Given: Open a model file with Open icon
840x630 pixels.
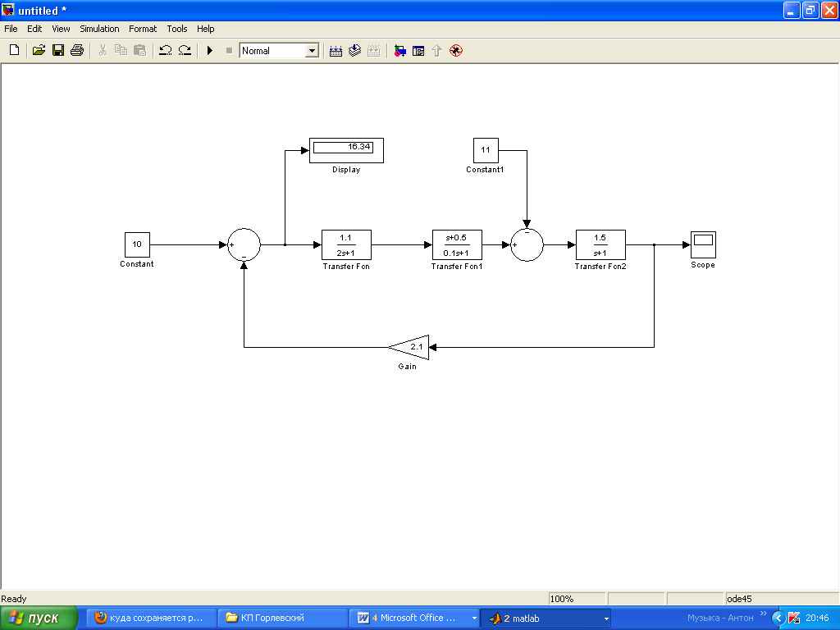Looking at the screenshot, I should pyautogui.click(x=39, y=50).
